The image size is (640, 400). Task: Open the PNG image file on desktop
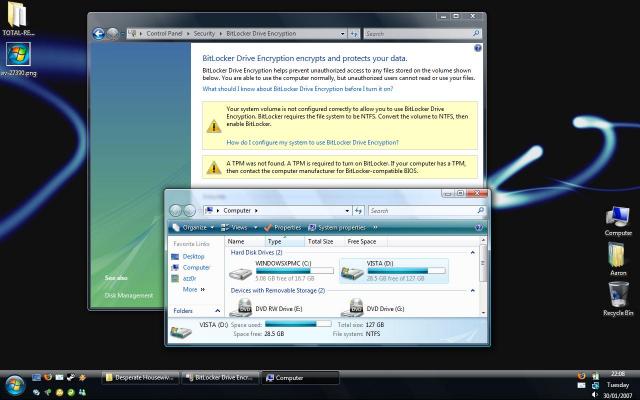click(x=18, y=59)
